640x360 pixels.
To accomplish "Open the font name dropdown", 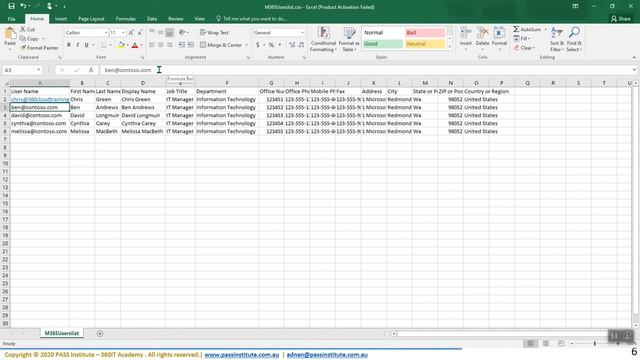I will [x=106, y=33].
